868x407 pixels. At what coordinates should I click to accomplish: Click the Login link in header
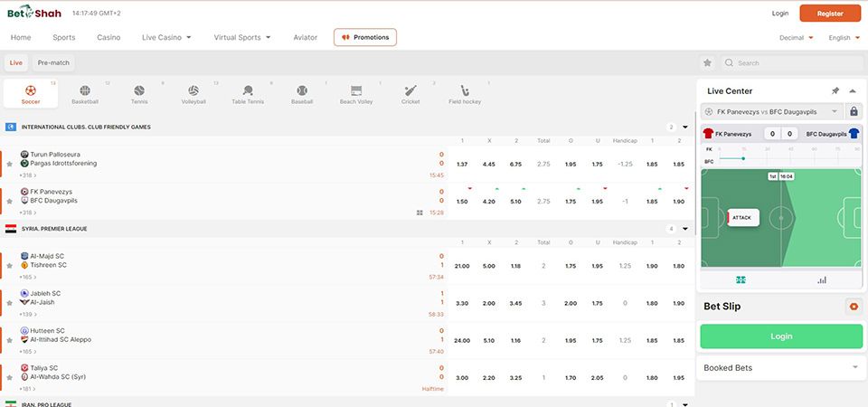click(780, 14)
